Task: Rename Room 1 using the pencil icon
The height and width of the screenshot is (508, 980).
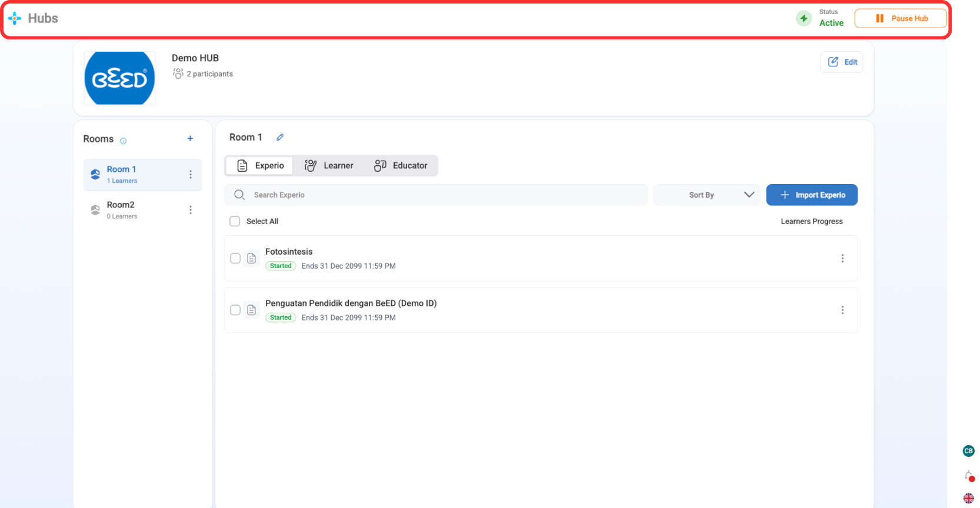Action: 280,137
